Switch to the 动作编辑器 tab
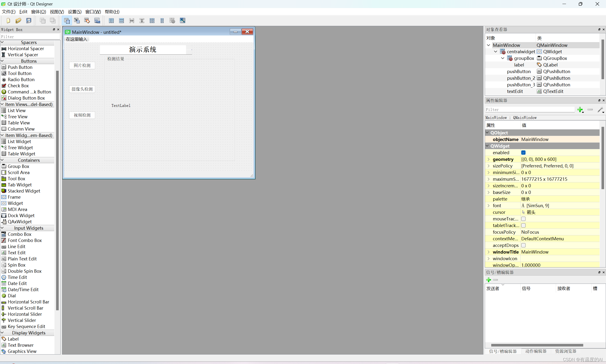606x364 pixels. click(535, 351)
